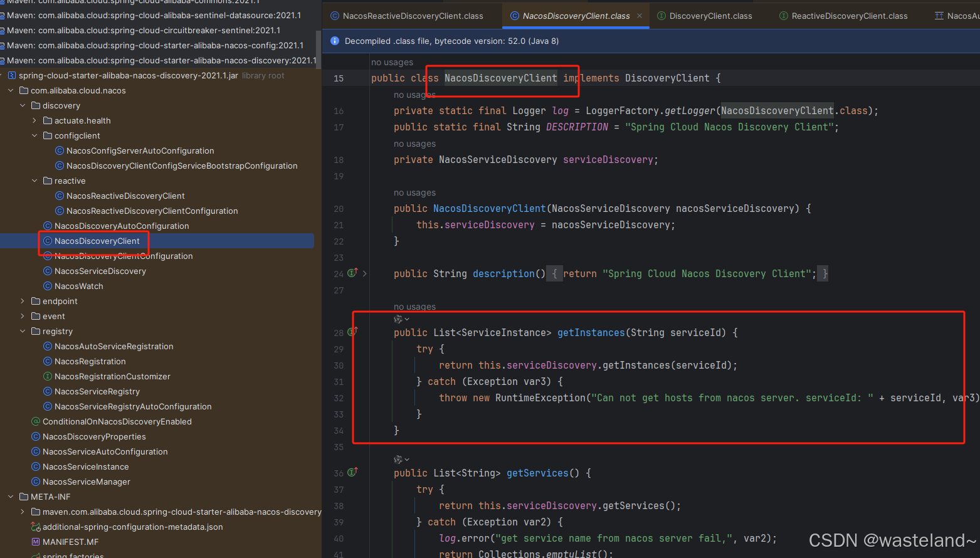980x558 pixels.
Task: Click the class icon of NacosDiscoveryClientConfigServiceBootstrapConfiguration
Action: [60, 166]
